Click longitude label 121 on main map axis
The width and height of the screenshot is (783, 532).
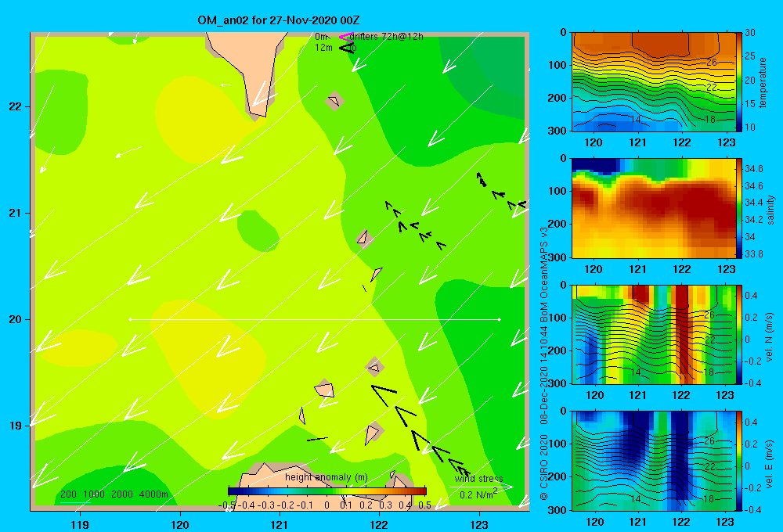[280, 524]
